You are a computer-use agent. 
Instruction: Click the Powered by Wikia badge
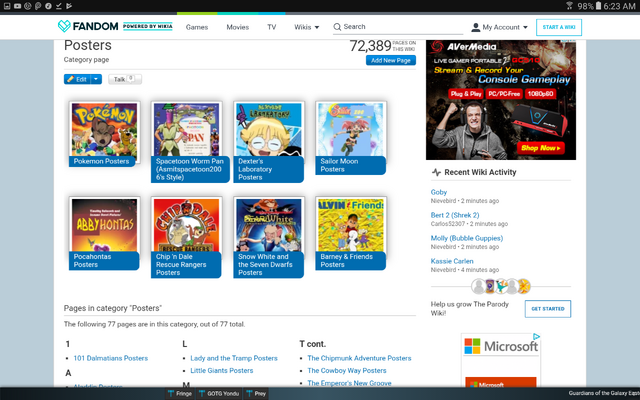pos(148,26)
